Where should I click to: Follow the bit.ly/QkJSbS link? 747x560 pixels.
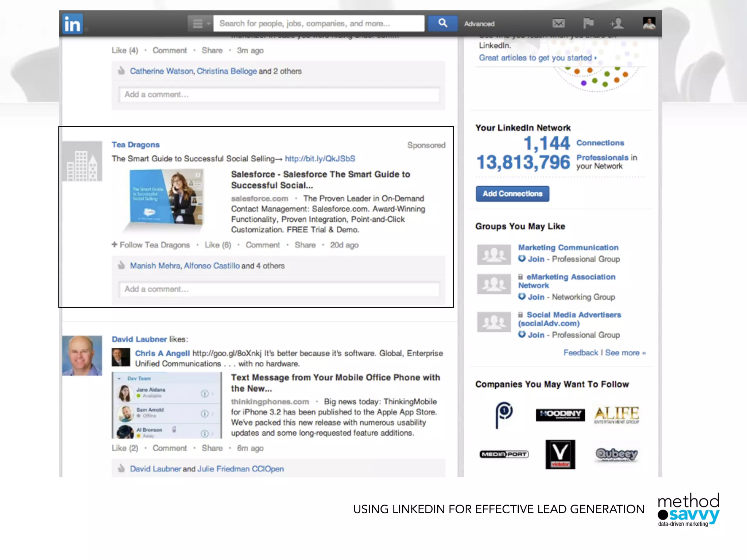click(320, 159)
